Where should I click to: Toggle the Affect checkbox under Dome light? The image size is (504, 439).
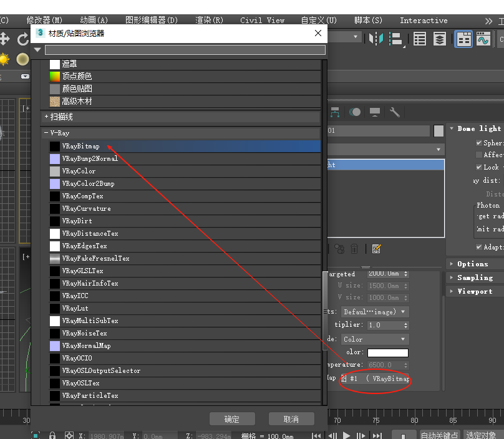tap(479, 155)
